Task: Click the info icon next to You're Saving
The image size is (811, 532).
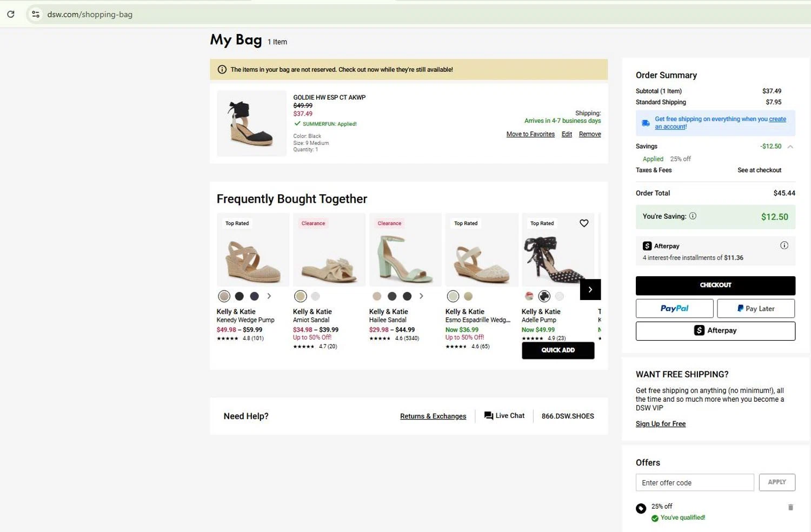Action: click(x=693, y=216)
